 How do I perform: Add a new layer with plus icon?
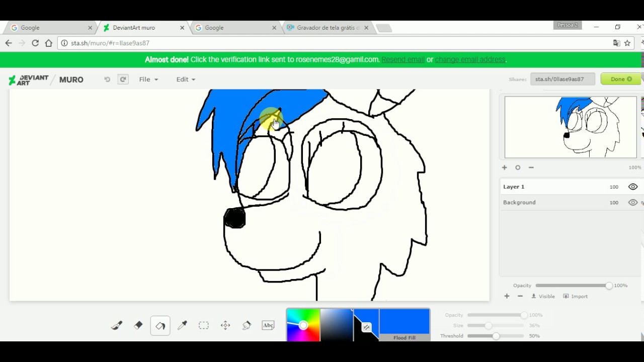coord(507,296)
